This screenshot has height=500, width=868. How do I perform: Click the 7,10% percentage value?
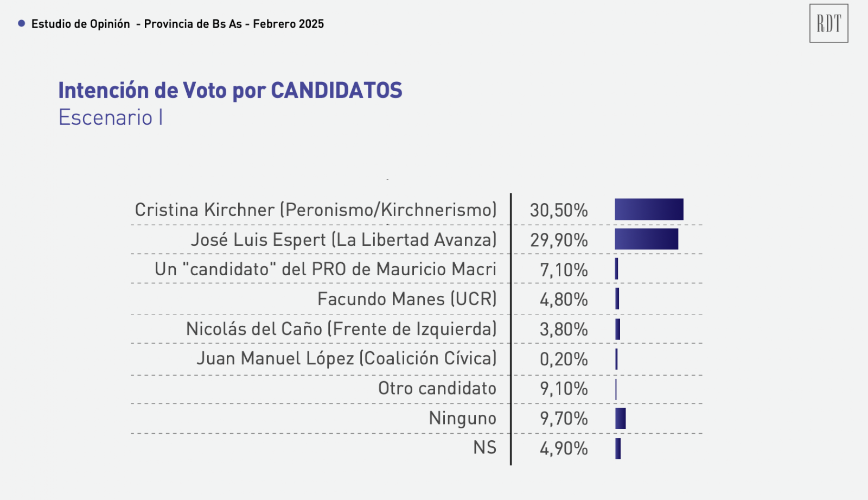564,270
